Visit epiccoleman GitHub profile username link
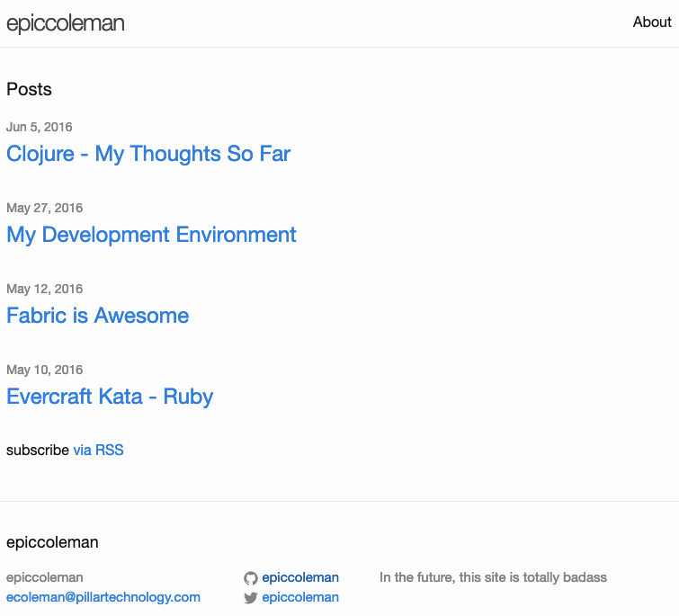The width and height of the screenshot is (679, 616). 300,577
